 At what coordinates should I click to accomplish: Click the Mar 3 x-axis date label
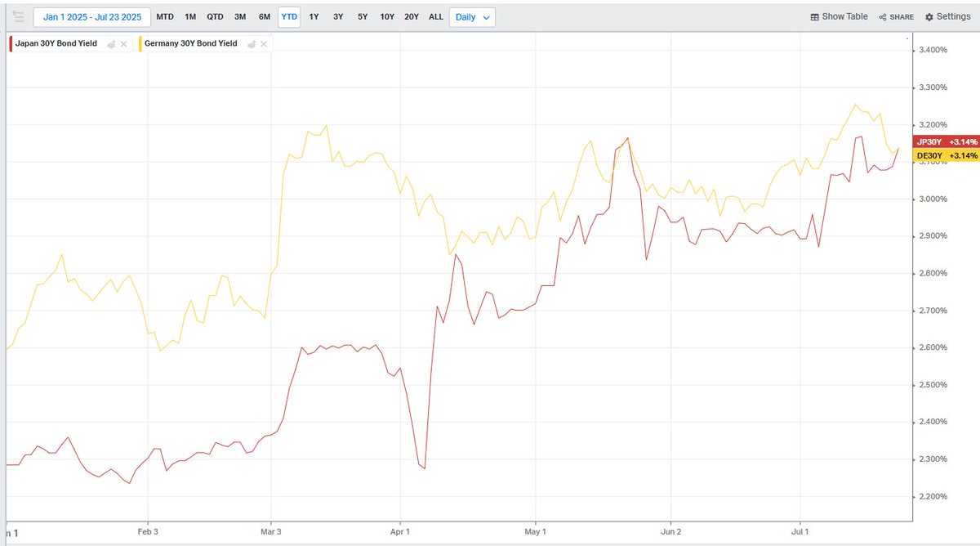(270, 531)
